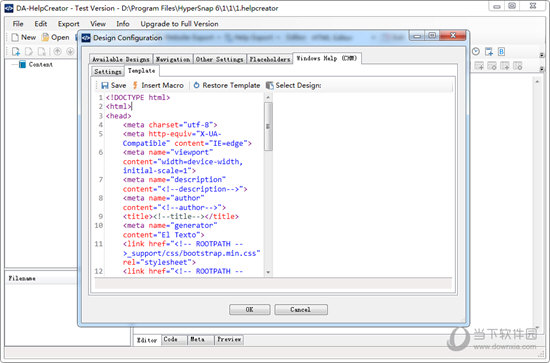Open the File menu
Screen dimensions: 550x363
[18, 24]
